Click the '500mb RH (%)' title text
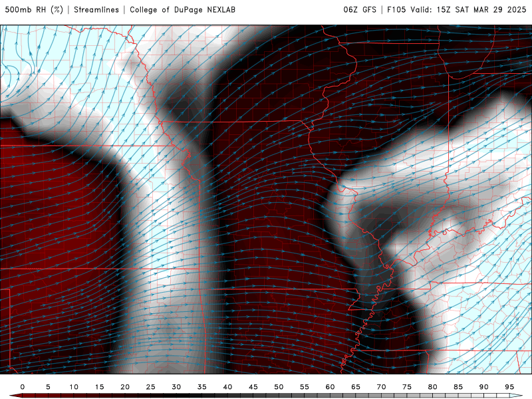The image size is (532, 399). [34, 10]
